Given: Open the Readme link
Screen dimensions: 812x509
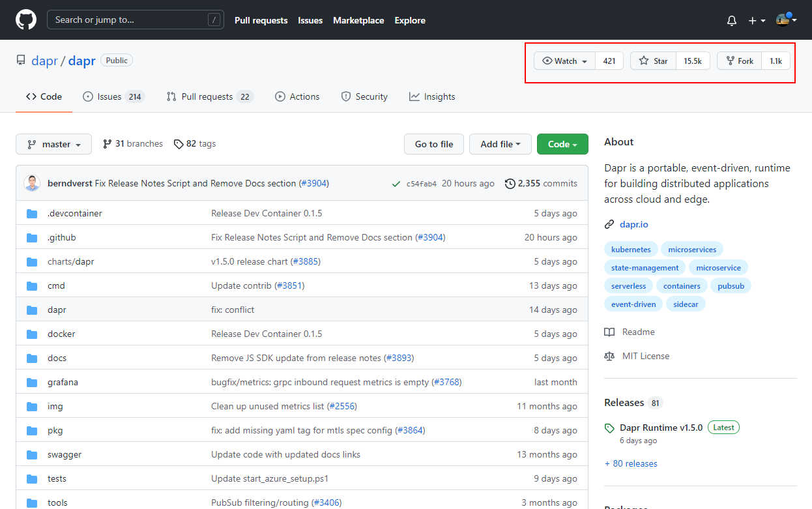Looking at the screenshot, I should click(630, 332).
